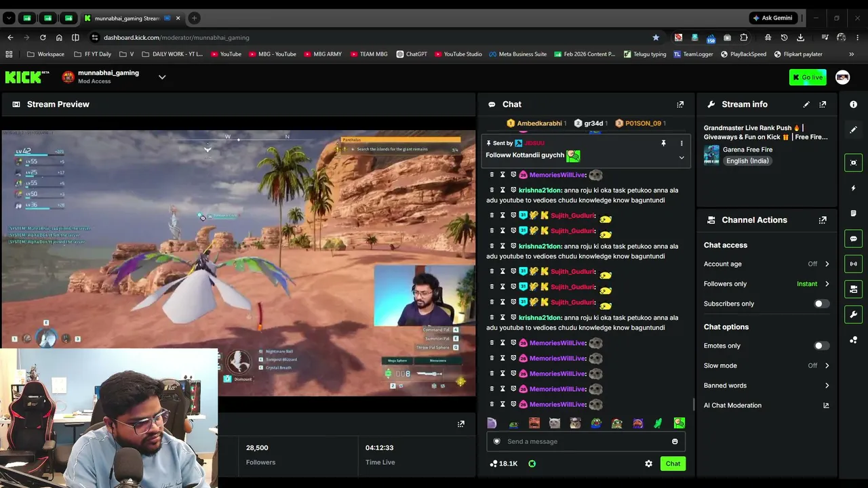Open the browser extensions puzzle icon

(744, 37)
